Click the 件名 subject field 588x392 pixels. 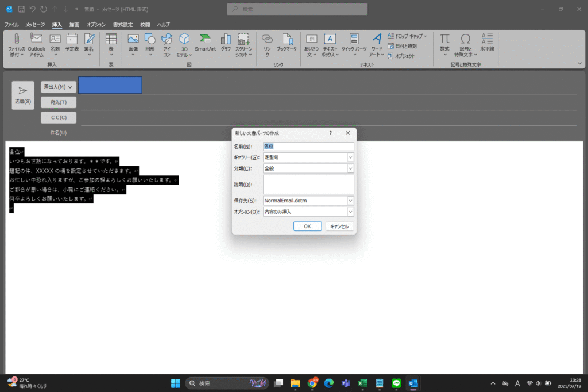pyautogui.click(x=328, y=133)
